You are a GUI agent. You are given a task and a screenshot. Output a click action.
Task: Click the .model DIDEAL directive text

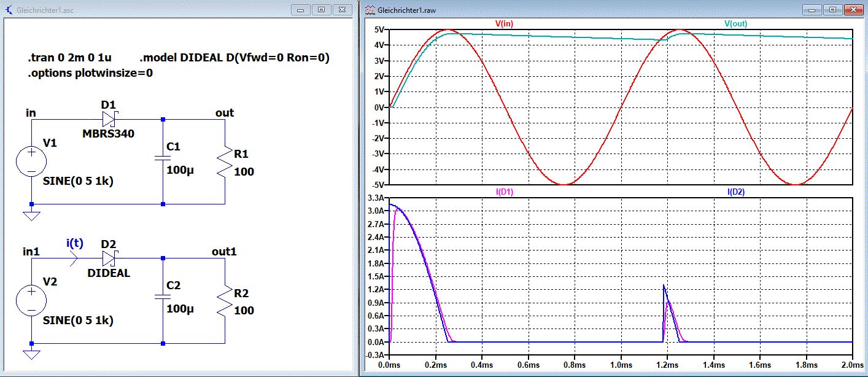point(234,59)
